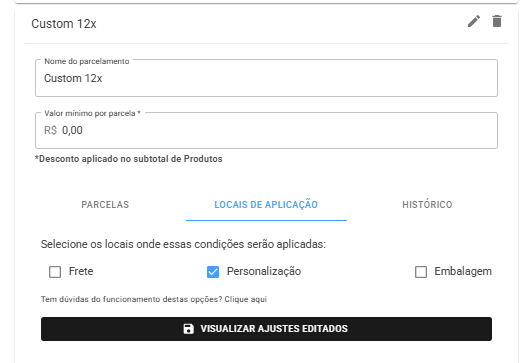Viewport: 521px width, 363px height.
Task: Click the R$ currency prefix in value field
Action: tap(50, 130)
